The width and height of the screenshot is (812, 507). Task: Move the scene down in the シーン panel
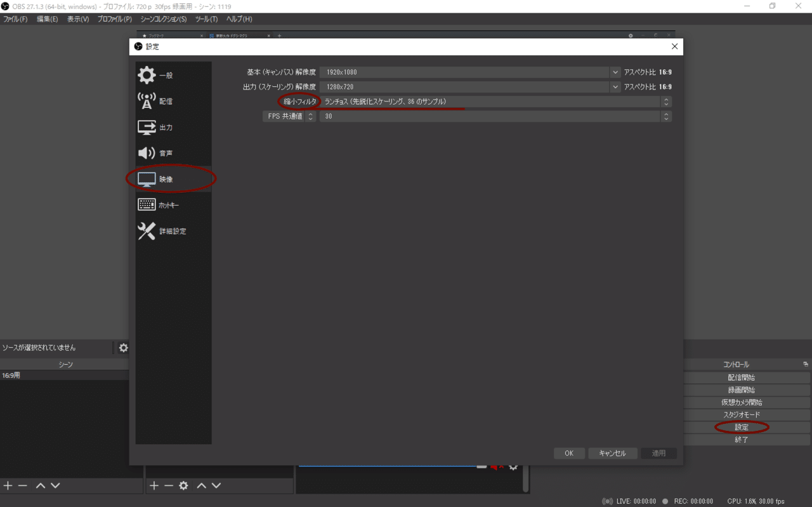pos(55,485)
